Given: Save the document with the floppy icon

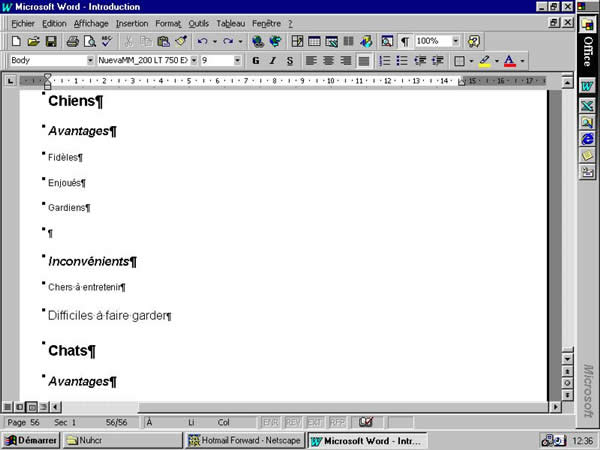Looking at the screenshot, I should 51,41.
